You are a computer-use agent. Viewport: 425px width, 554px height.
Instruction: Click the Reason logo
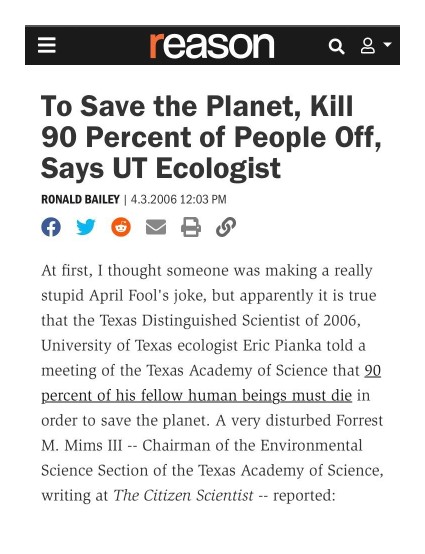click(x=212, y=46)
